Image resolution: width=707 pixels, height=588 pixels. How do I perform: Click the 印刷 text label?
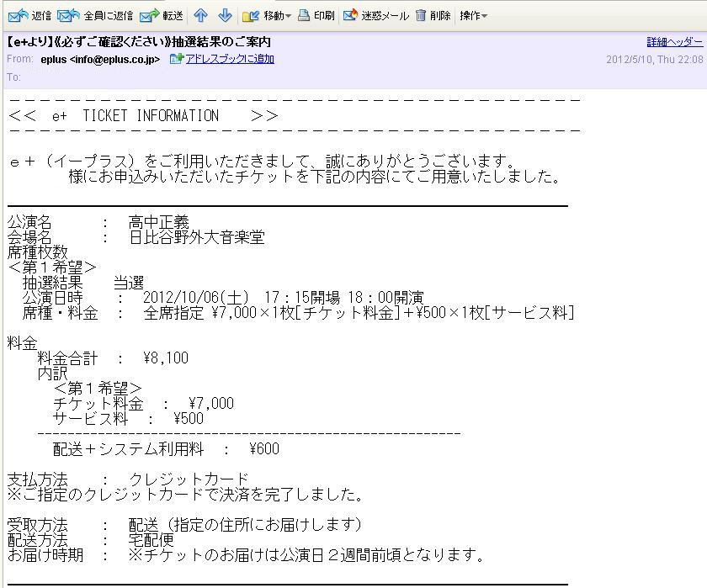click(324, 16)
